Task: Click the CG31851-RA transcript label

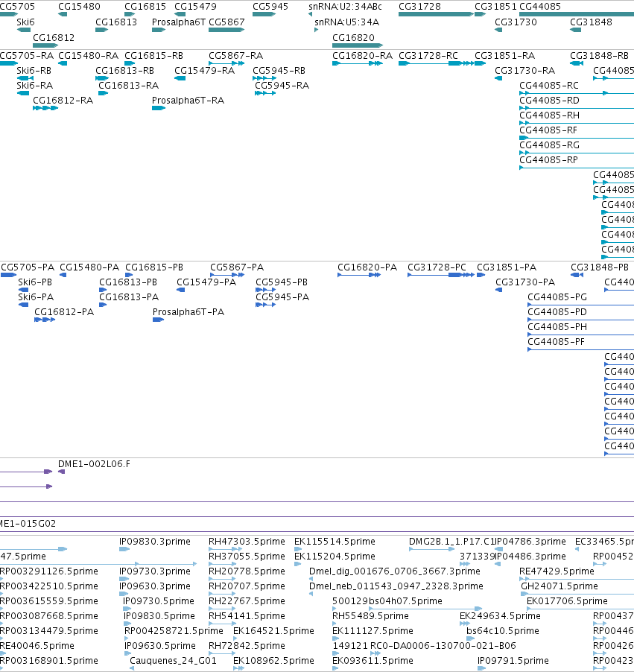Action: [504, 56]
